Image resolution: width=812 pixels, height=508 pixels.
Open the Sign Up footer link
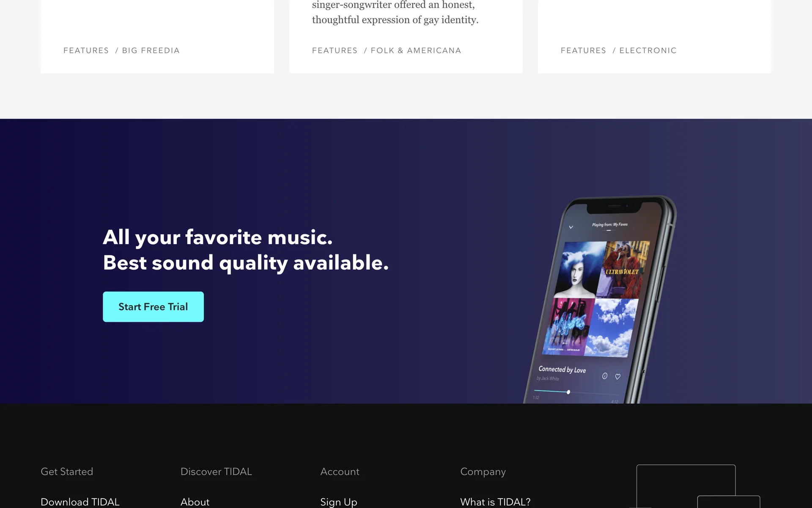339,502
